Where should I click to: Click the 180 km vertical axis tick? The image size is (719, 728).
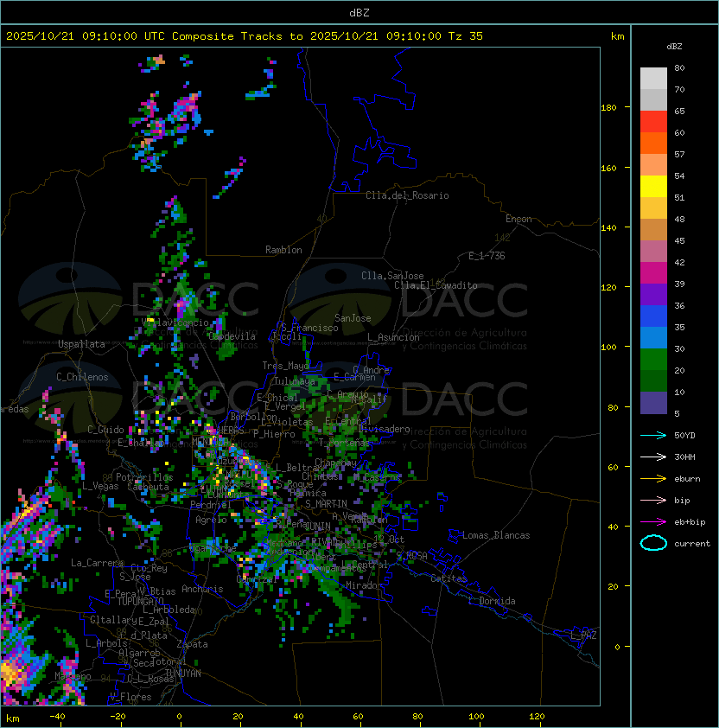pyautogui.click(x=608, y=108)
